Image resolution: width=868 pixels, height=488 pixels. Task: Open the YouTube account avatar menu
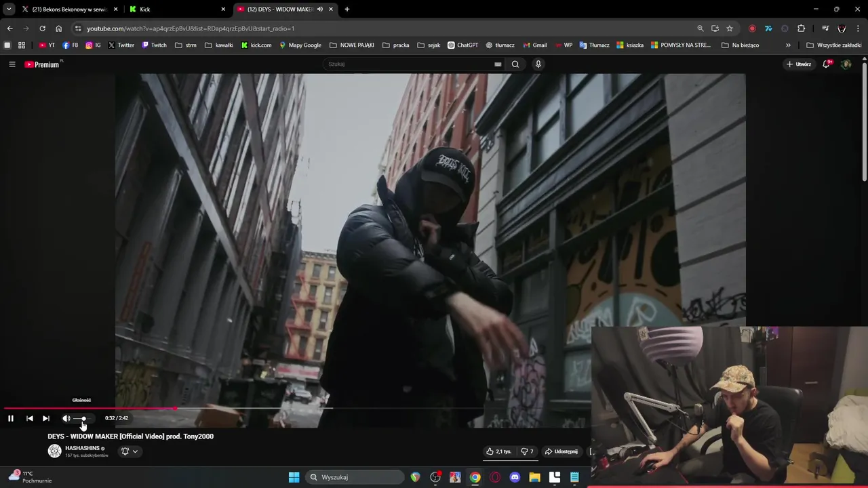tap(846, 64)
